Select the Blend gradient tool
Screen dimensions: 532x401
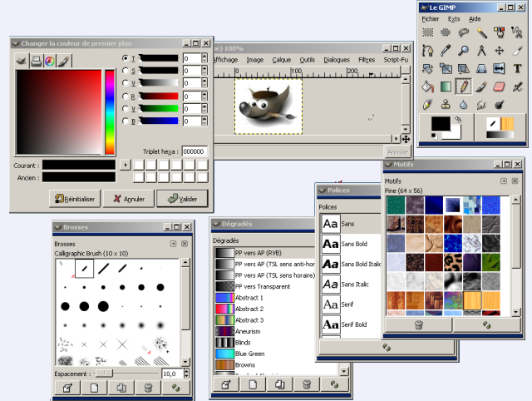[446, 87]
